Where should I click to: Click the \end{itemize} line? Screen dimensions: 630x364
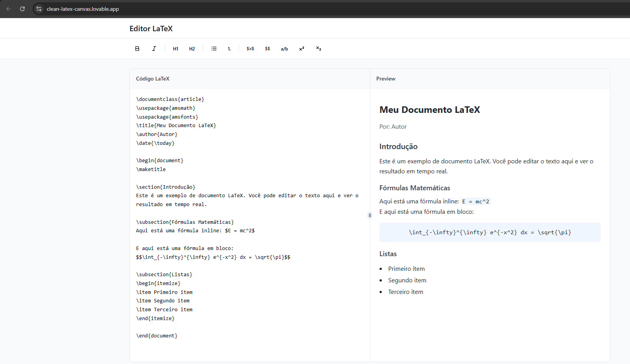coord(155,319)
